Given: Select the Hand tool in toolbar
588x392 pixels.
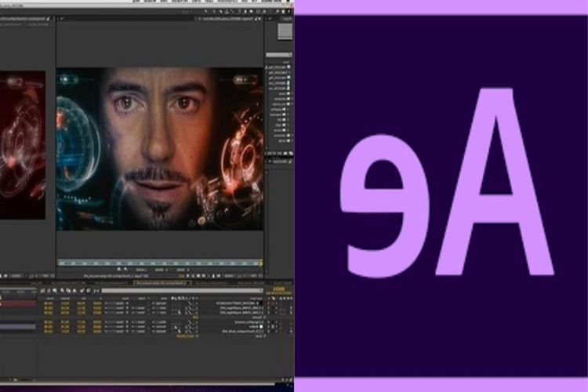Looking at the screenshot, I should click(283, 12).
